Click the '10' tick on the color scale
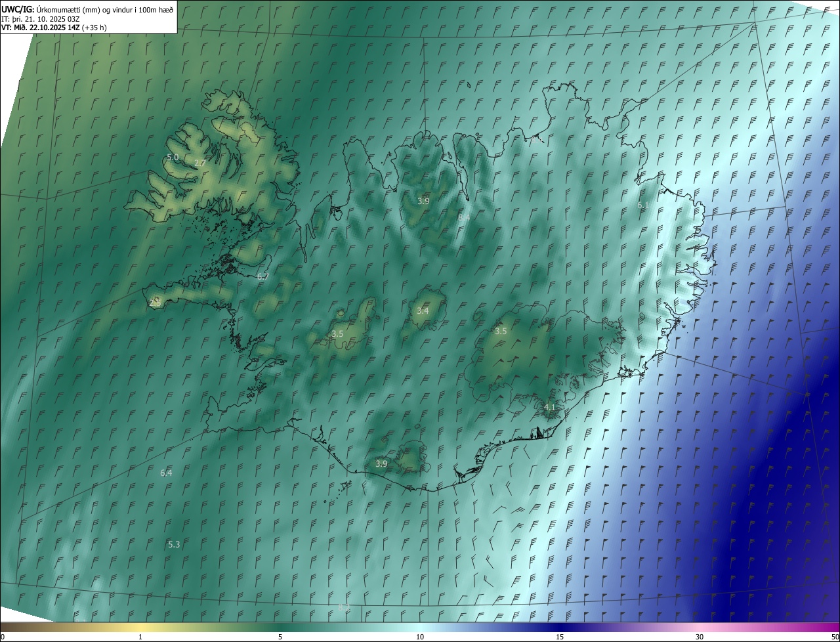This screenshot has height=642, width=840. pos(420,637)
